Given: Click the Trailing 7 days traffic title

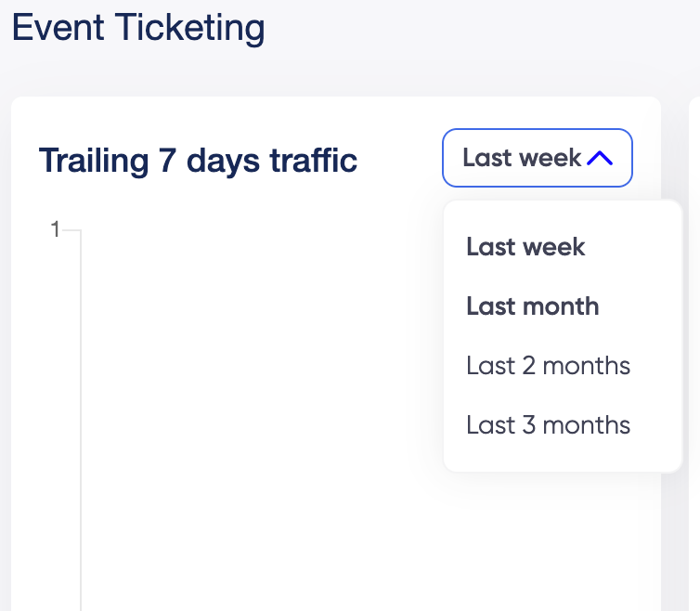Looking at the screenshot, I should (198, 161).
